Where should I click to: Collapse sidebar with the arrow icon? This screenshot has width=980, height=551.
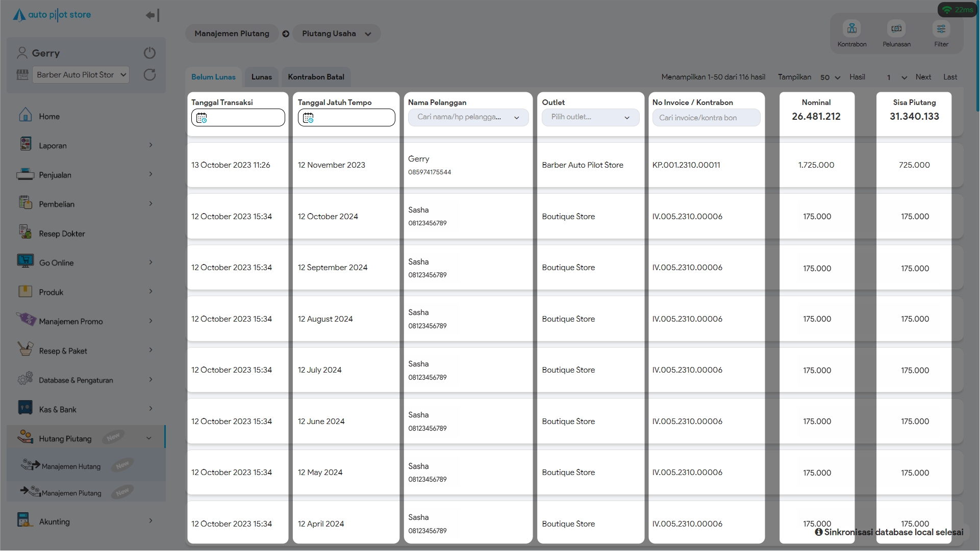click(x=152, y=15)
